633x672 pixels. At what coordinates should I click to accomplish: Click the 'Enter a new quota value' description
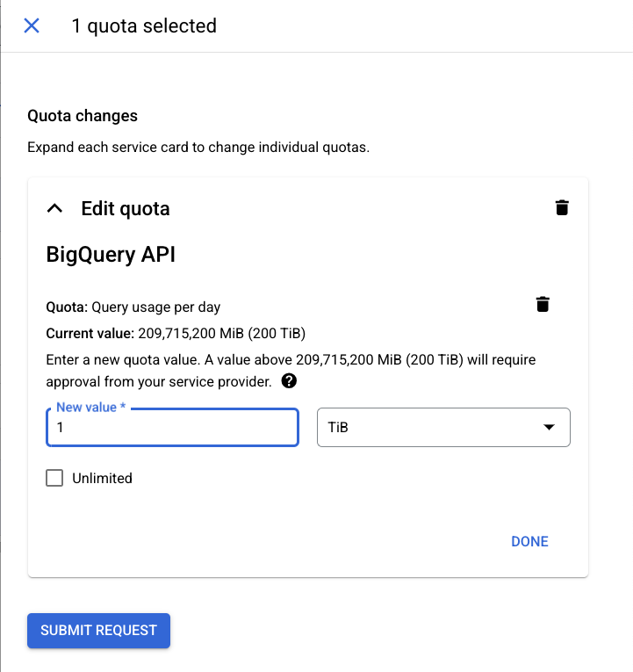tap(290, 360)
